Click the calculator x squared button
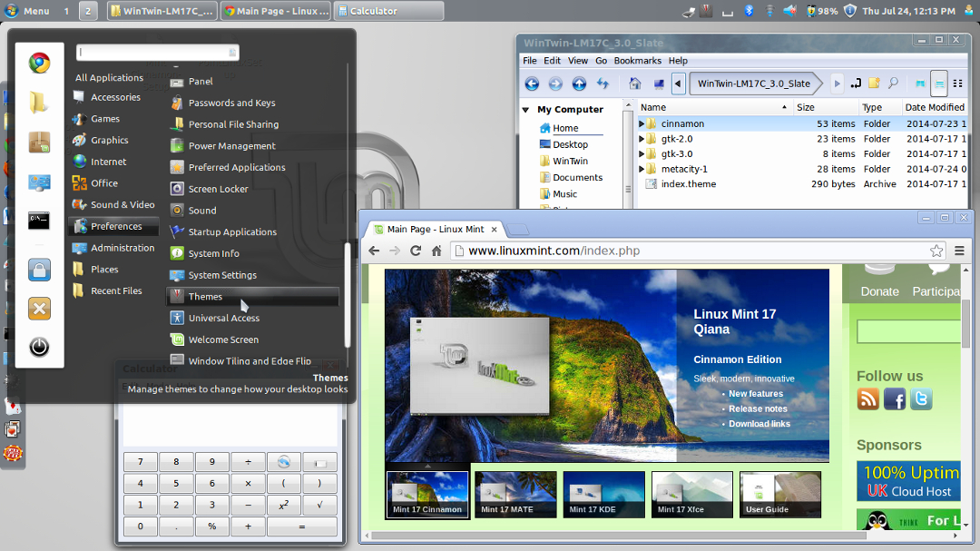The width and height of the screenshot is (980, 551). click(284, 505)
